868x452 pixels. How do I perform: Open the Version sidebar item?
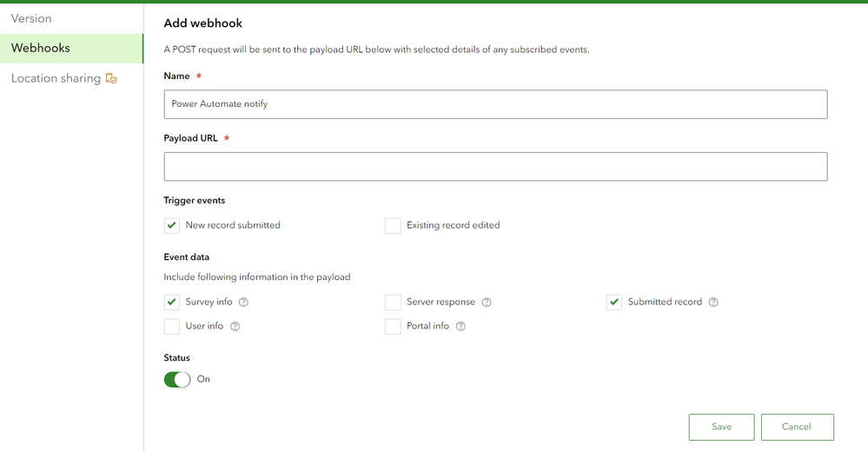coord(31,18)
